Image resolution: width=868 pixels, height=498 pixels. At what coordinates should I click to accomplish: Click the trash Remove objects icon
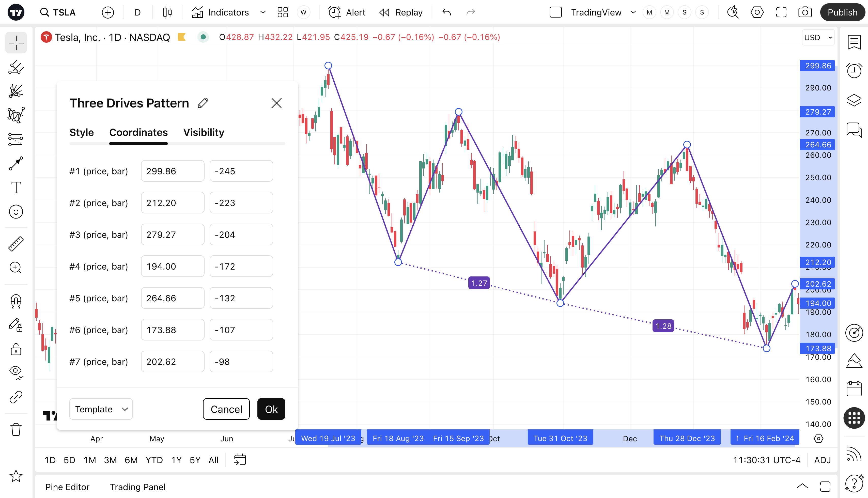point(16,429)
